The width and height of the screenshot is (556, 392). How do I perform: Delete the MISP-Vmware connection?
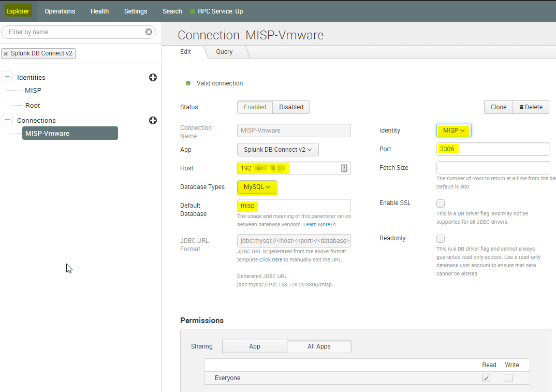[531, 107]
